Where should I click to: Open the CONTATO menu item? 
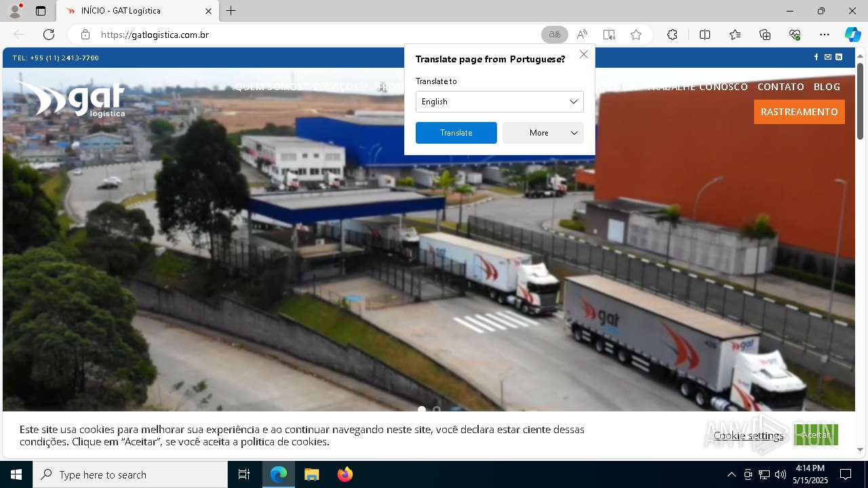(781, 87)
